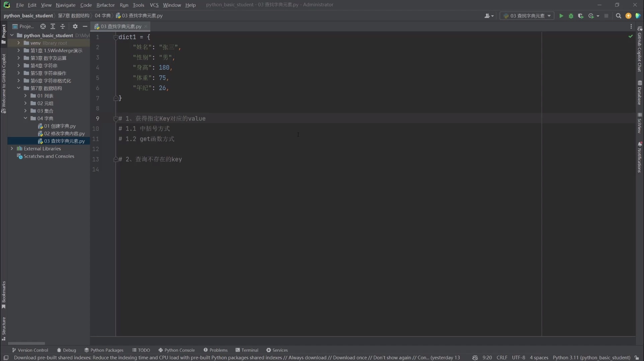Toggle the Structure tool window
The image size is (644, 361).
pos(4,328)
